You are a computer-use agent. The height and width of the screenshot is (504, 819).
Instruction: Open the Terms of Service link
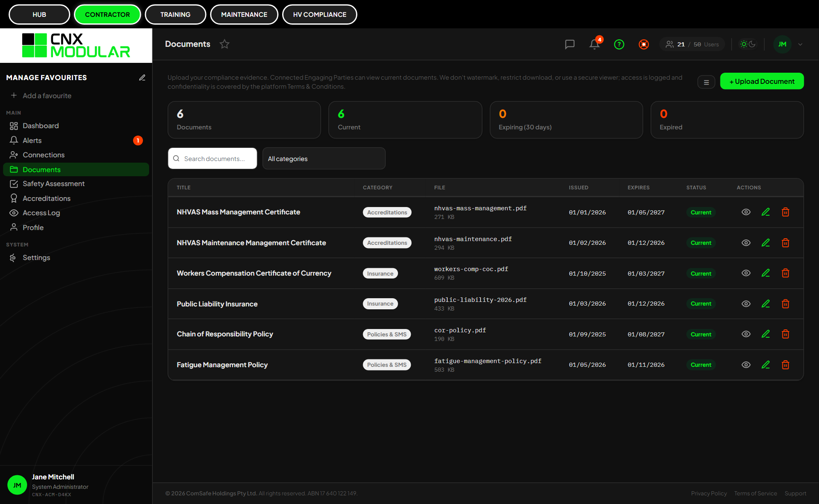point(755,493)
